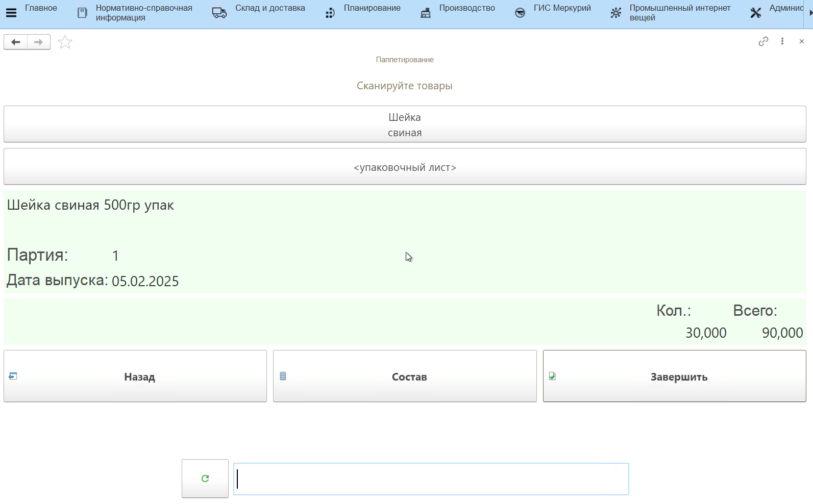Click the back arrow navigation button
This screenshot has height=504, width=813.
point(16,42)
